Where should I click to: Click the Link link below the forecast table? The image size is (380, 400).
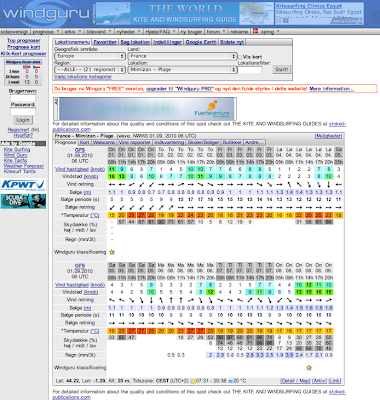335,381
